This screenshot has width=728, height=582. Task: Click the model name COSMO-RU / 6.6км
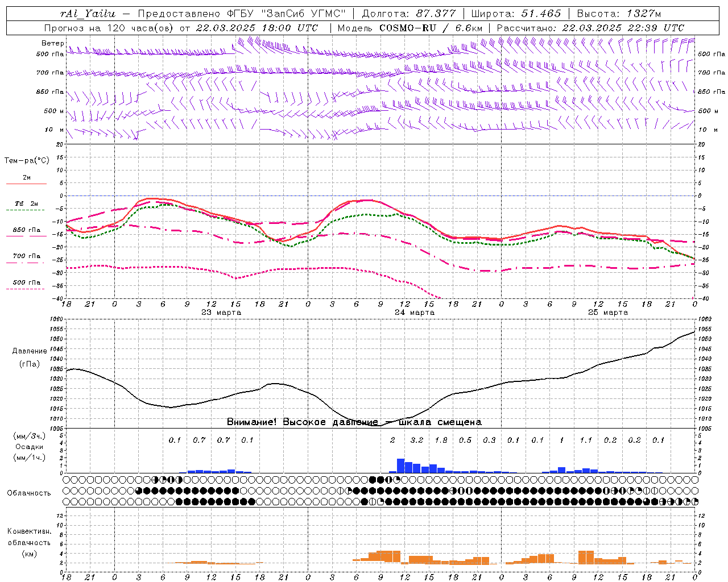[x=431, y=28]
